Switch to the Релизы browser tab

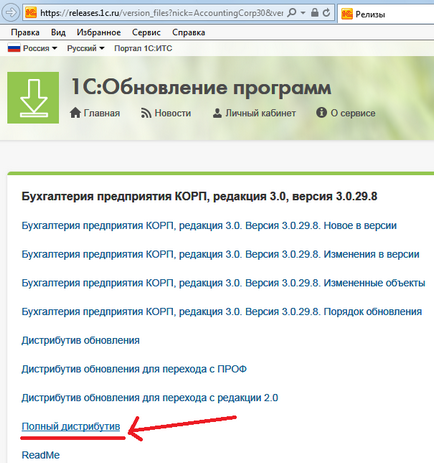tap(387, 14)
